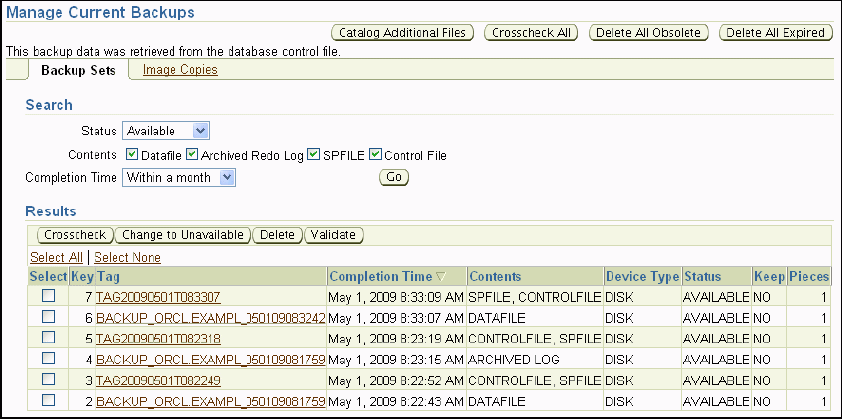Open the Status dropdown

165,131
